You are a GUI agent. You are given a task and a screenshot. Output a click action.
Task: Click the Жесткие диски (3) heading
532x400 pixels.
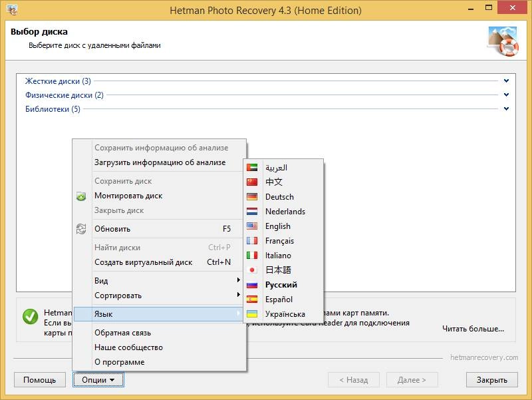click(58, 81)
